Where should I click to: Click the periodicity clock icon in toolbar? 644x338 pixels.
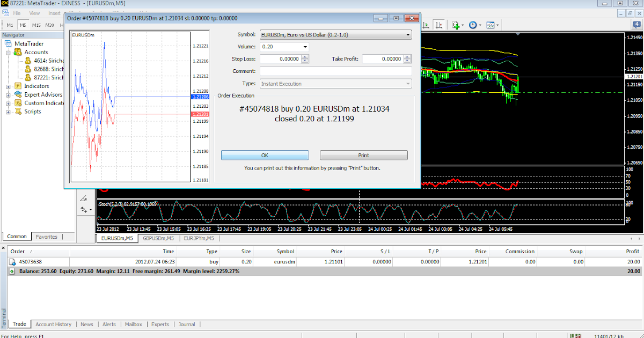coord(473,25)
